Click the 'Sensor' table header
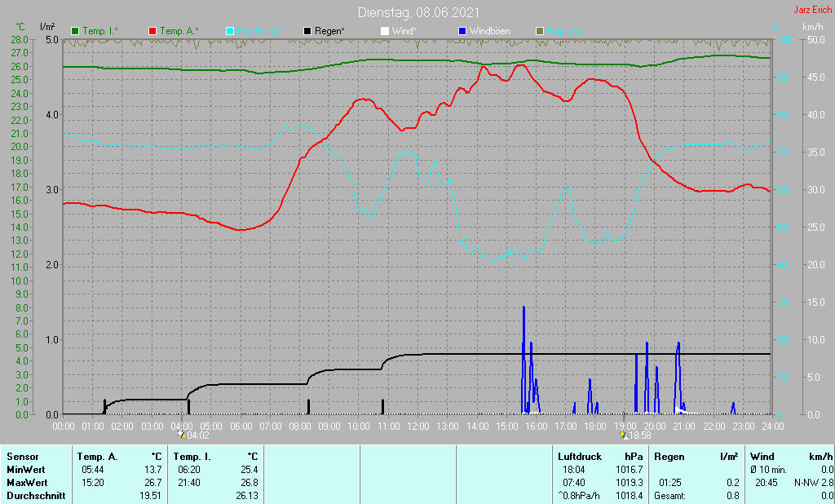This screenshot has height=504, width=835. click(x=23, y=457)
